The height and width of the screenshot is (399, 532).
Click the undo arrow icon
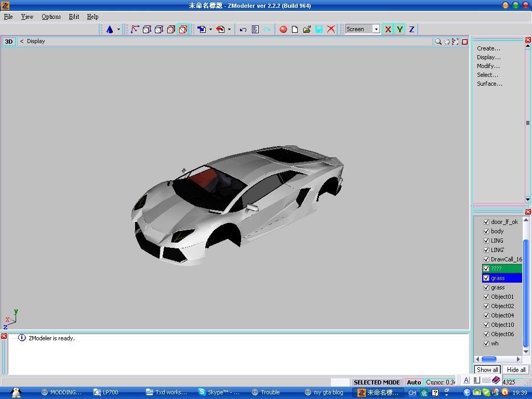[243, 30]
